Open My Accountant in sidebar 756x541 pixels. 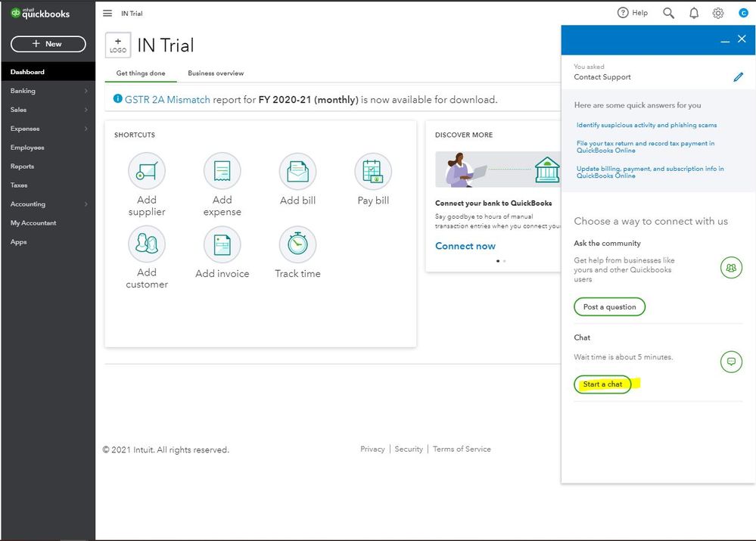coord(48,222)
